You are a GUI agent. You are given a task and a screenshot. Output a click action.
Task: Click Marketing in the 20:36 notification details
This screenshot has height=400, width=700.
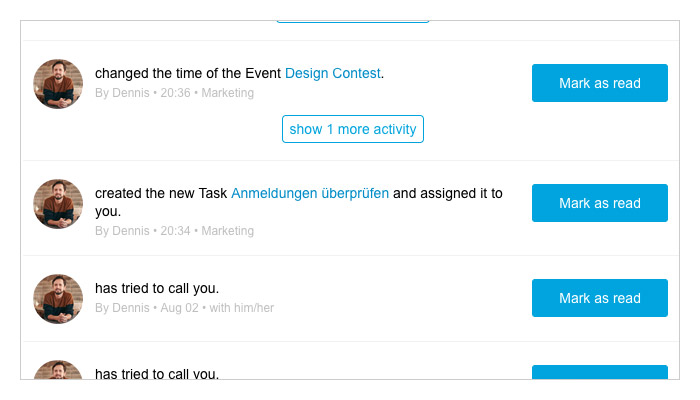tap(228, 93)
